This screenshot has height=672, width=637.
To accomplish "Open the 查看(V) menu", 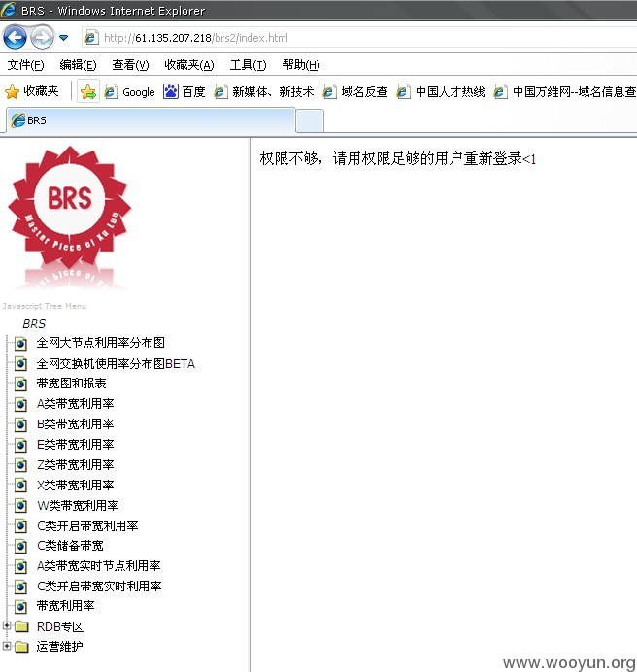I will (x=130, y=65).
